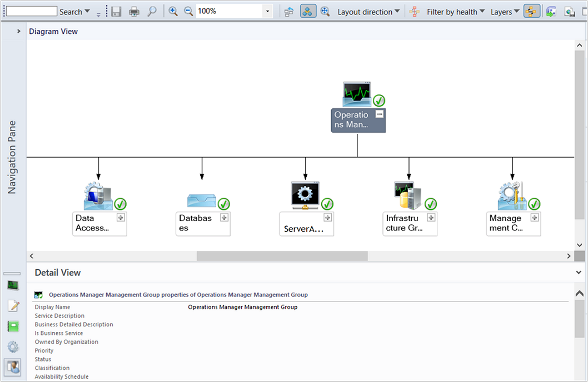The height and width of the screenshot is (382, 588).
Task: Expand the Infrastructure Gr... node
Action: coord(431,218)
